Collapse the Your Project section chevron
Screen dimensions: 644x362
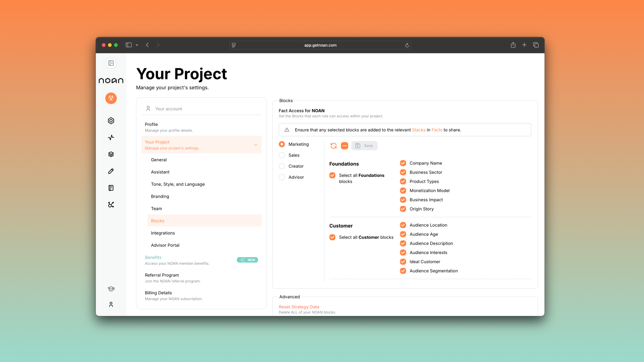tap(256, 145)
